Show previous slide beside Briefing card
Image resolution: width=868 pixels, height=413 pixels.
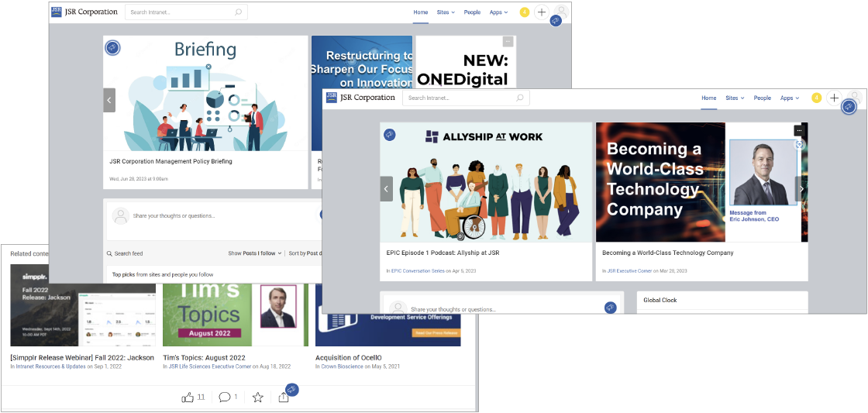point(109,100)
